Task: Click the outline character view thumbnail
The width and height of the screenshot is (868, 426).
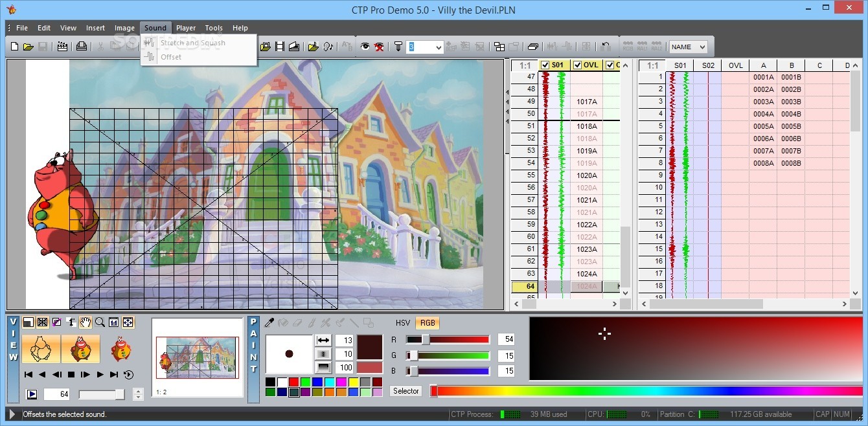Action: [41, 349]
